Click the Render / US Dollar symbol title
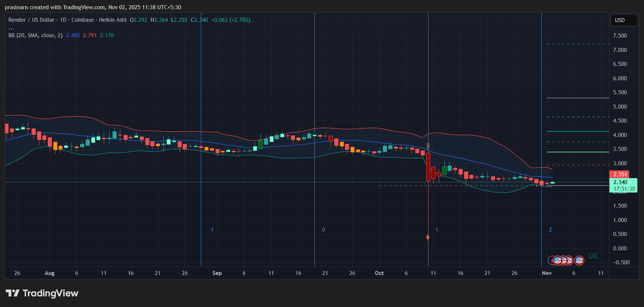This screenshot has width=644, height=307. tap(31, 20)
